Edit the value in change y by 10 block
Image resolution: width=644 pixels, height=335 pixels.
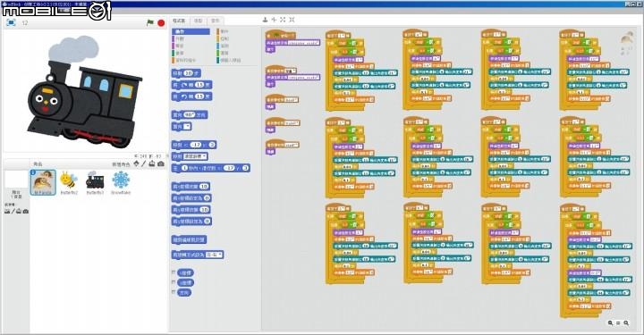(x=204, y=210)
